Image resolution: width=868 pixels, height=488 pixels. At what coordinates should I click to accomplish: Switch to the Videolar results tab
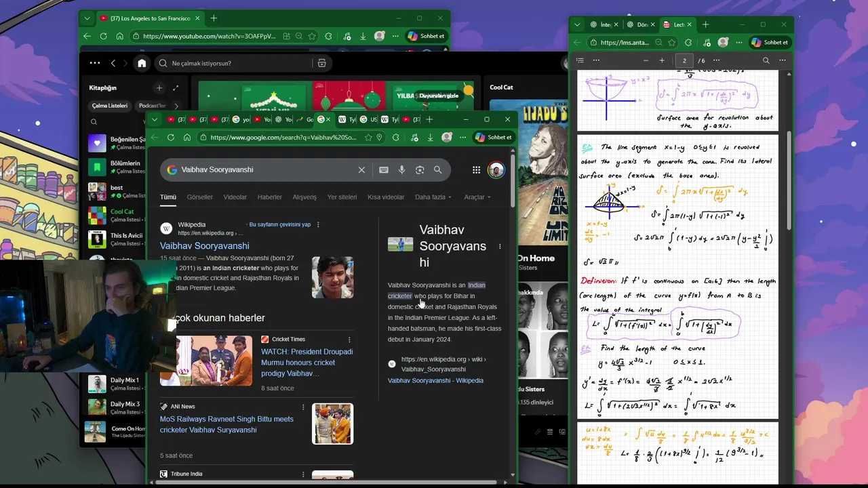[235, 197]
